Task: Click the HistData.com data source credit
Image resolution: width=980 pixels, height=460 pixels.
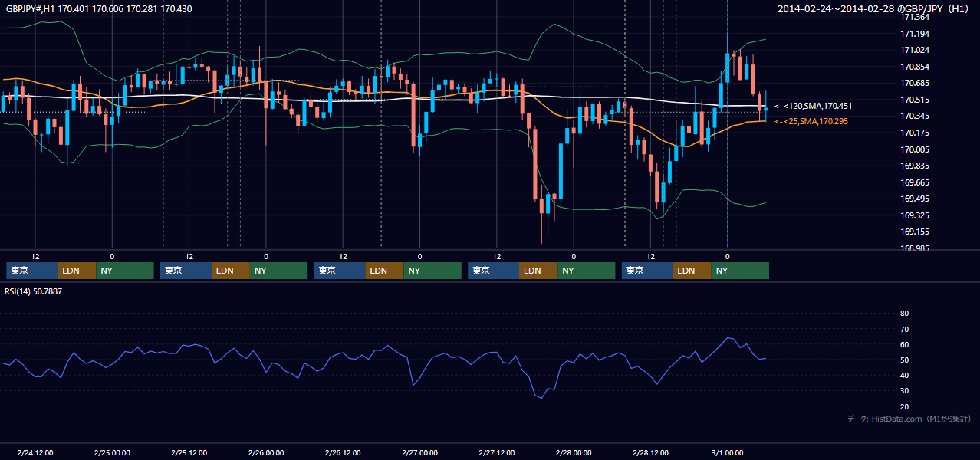Action: click(909, 419)
